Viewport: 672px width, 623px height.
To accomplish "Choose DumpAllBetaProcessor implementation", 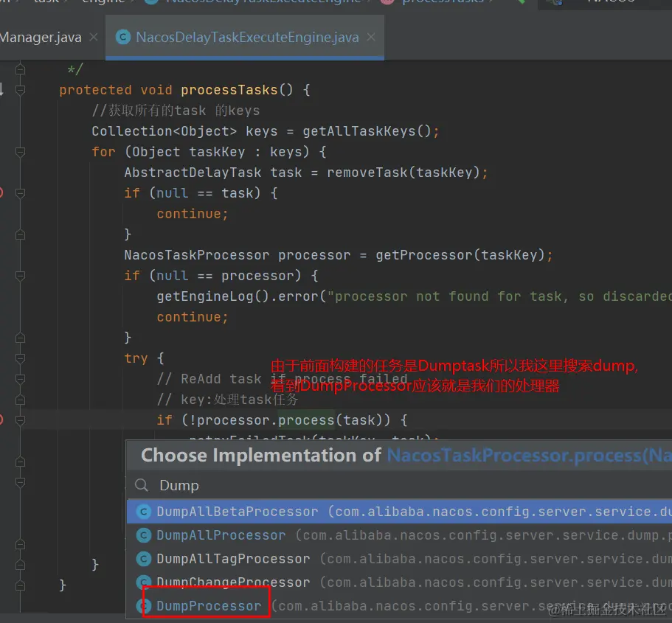I will pyautogui.click(x=399, y=512).
